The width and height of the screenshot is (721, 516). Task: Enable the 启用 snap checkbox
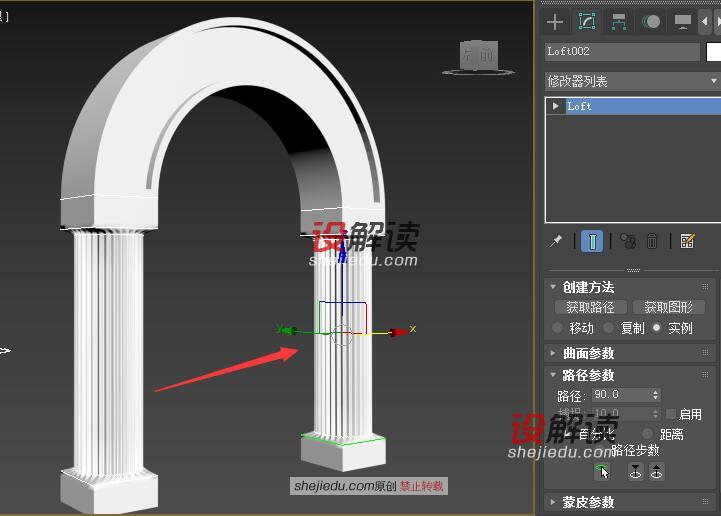click(x=671, y=414)
